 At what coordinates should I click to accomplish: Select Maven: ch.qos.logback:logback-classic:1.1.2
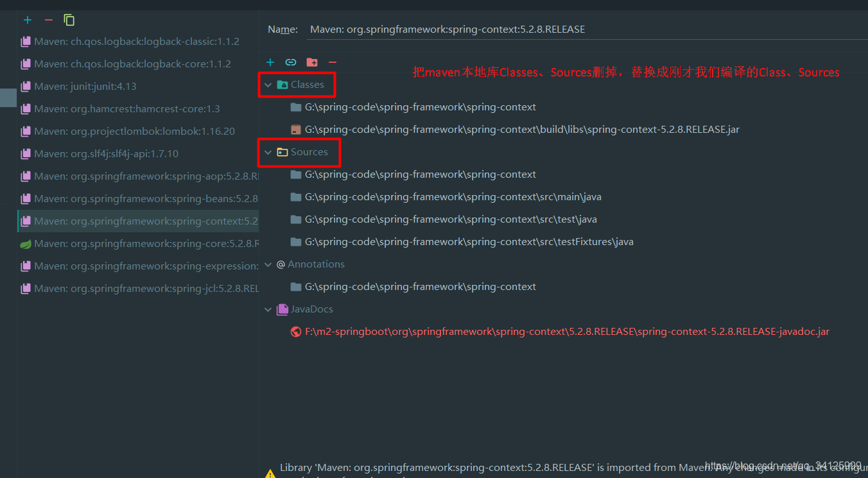[137, 41]
